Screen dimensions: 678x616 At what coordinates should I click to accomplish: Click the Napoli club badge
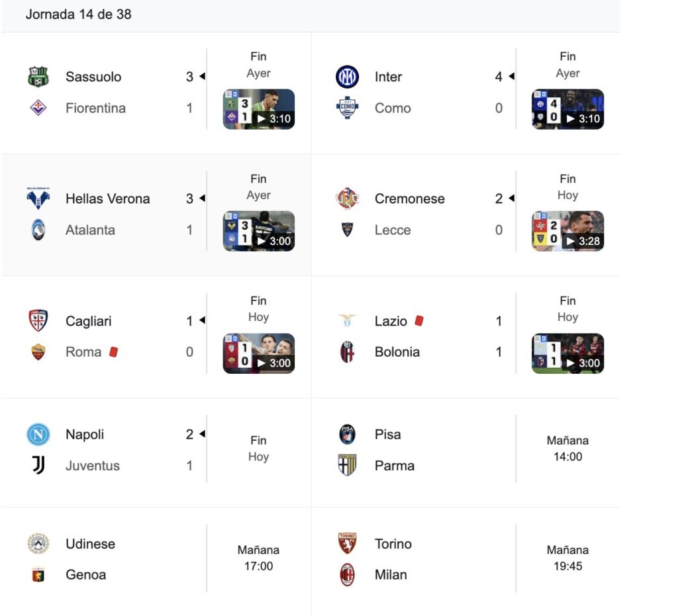38,435
